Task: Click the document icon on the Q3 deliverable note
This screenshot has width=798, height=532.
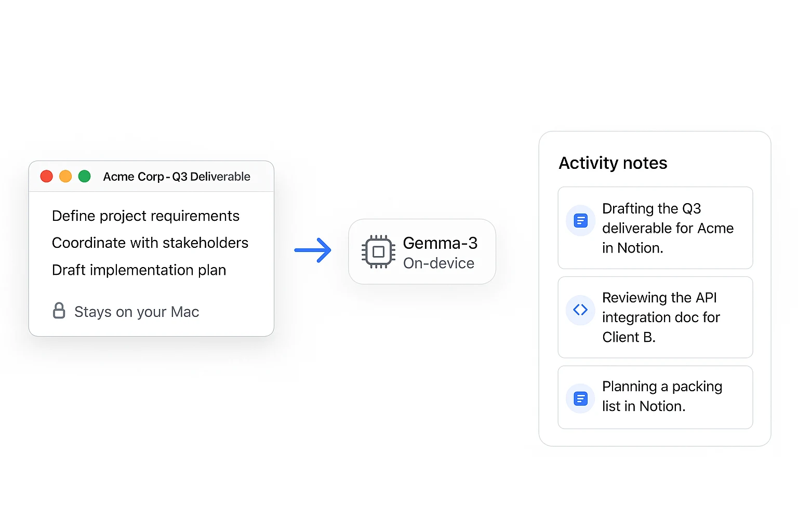Action: pyautogui.click(x=580, y=221)
